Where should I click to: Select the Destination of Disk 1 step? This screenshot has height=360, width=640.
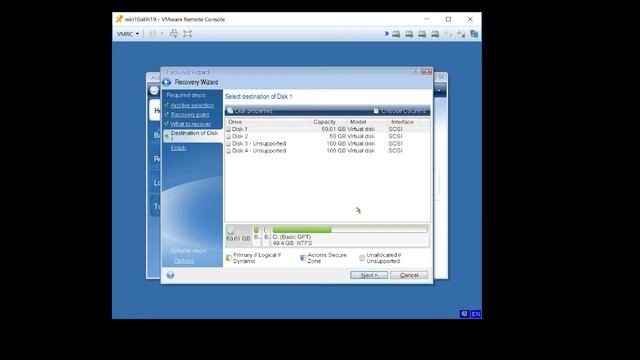(x=193, y=136)
